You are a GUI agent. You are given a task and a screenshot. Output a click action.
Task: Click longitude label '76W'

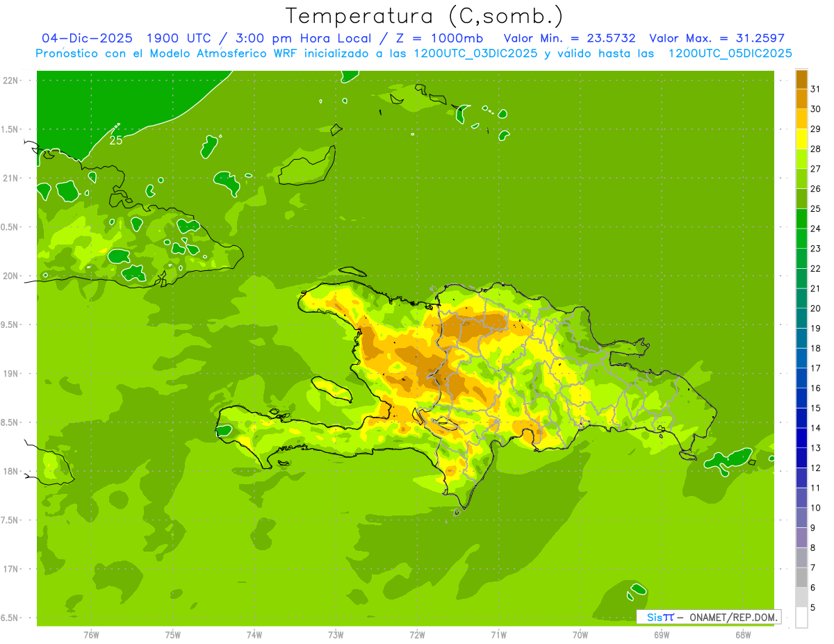click(x=91, y=635)
